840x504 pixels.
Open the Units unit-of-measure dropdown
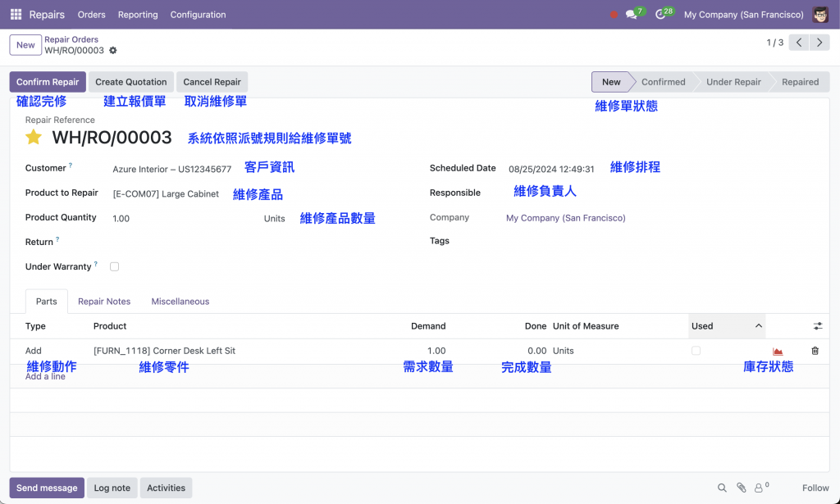274,218
